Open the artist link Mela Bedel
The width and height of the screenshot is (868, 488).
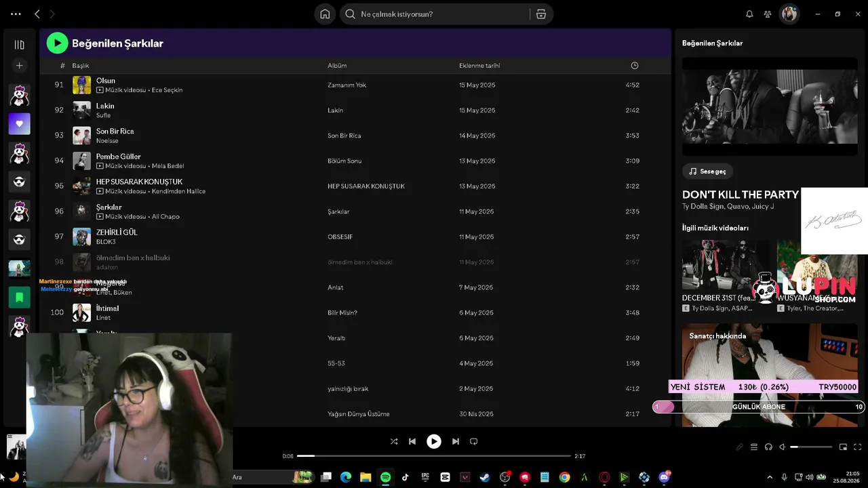coord(167,166)
